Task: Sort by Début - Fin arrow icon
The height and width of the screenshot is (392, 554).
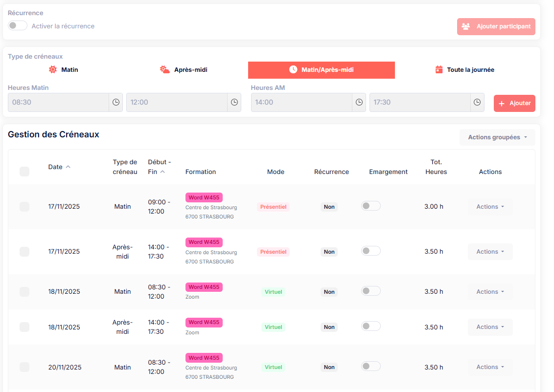Action: (x=162, y=172)
